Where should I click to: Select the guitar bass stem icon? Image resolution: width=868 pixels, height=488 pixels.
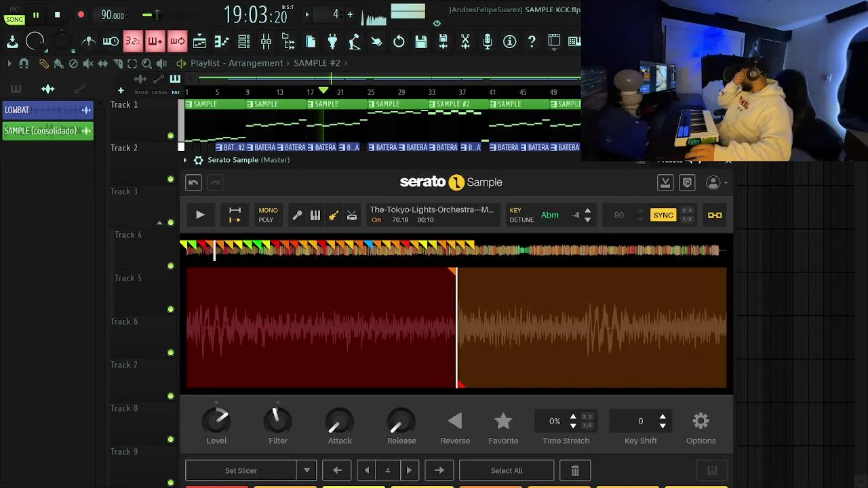pos(334,216)
